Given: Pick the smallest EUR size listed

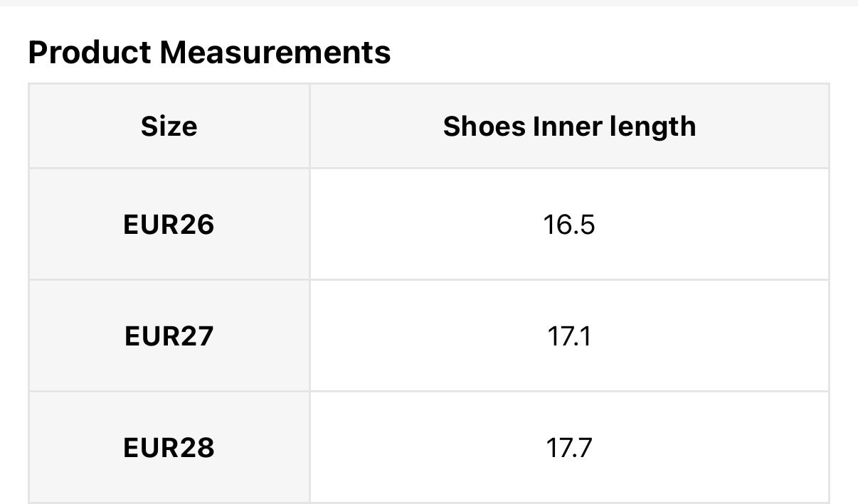Looking at the screenshot, I should [x=169, y=225].
